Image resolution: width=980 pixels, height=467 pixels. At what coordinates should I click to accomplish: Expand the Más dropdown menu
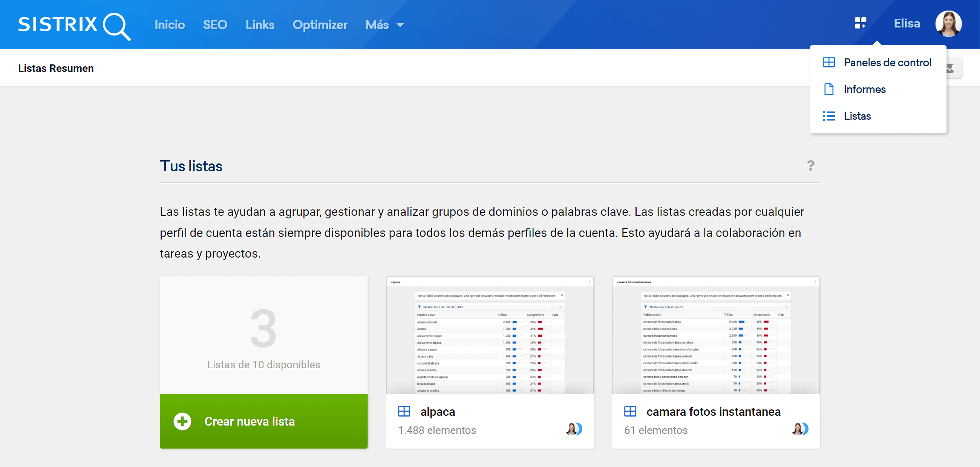(x=384, y=25)
